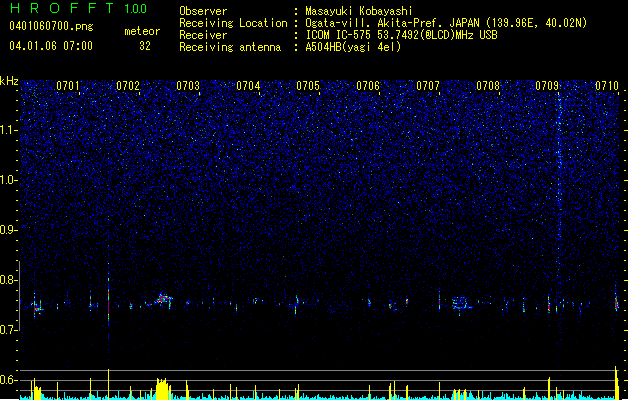
Task: Click the 0710 time marker
Action: pyautogui.click(x=607, y=86)
